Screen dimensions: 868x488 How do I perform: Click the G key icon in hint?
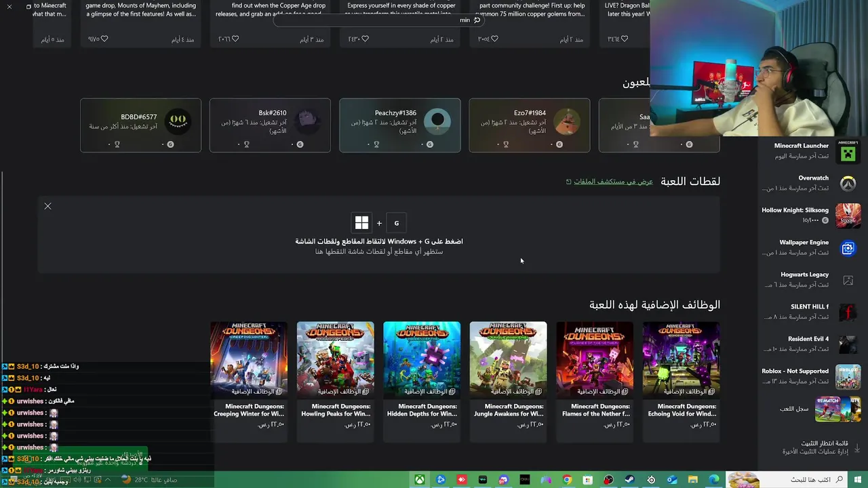397,223
